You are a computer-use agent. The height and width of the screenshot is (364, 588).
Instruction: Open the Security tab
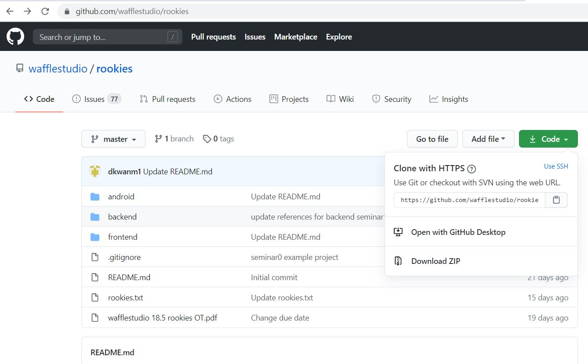tap(392, 99)
